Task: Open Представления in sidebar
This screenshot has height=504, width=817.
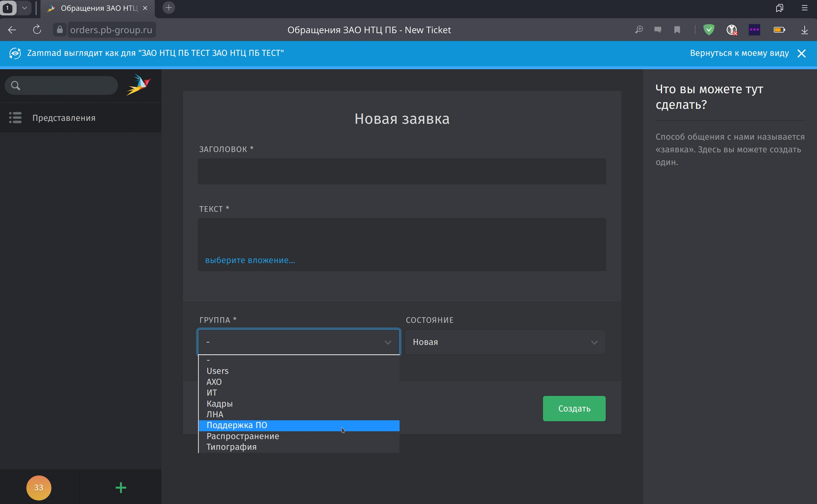Action: [81, 118]
